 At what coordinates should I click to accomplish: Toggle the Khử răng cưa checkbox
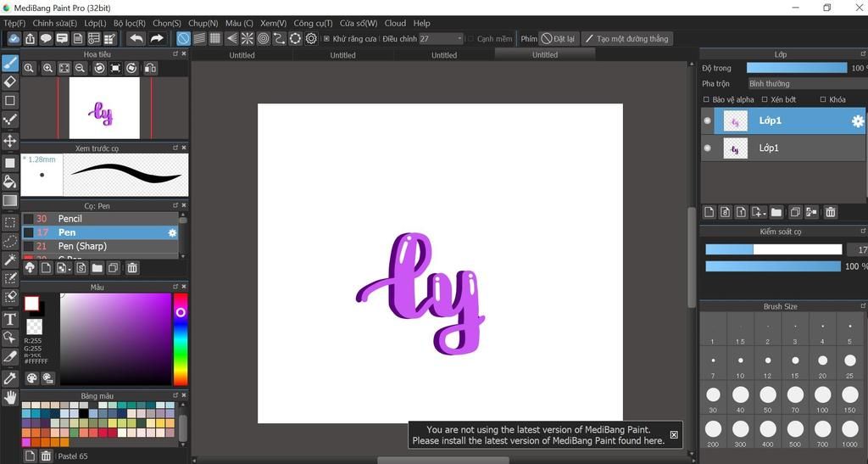click(326, 39)
